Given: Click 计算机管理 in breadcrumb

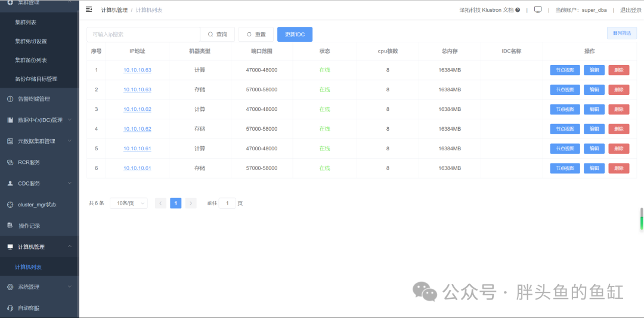Looking at the screenshot, I should (114, 10).
